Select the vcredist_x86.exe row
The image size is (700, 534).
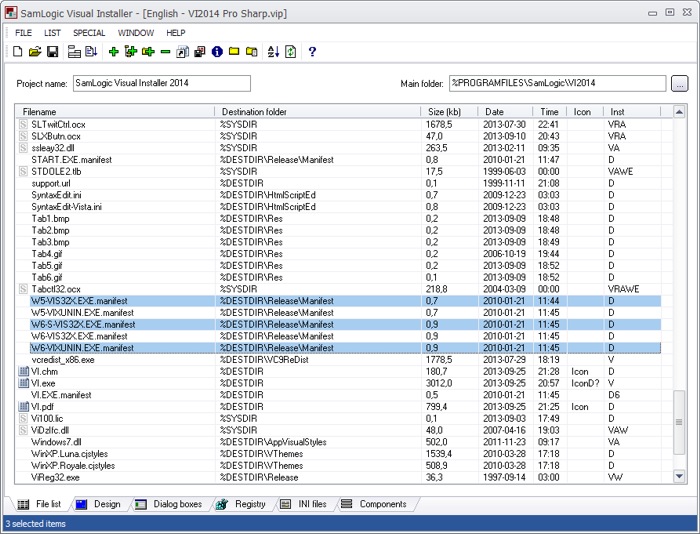pos(338,360)
